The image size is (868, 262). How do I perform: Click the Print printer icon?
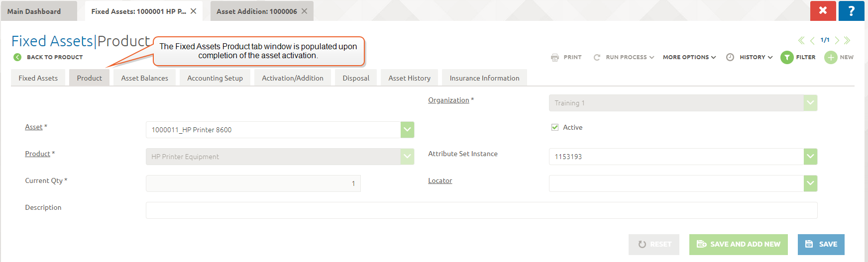coord(555,58)
